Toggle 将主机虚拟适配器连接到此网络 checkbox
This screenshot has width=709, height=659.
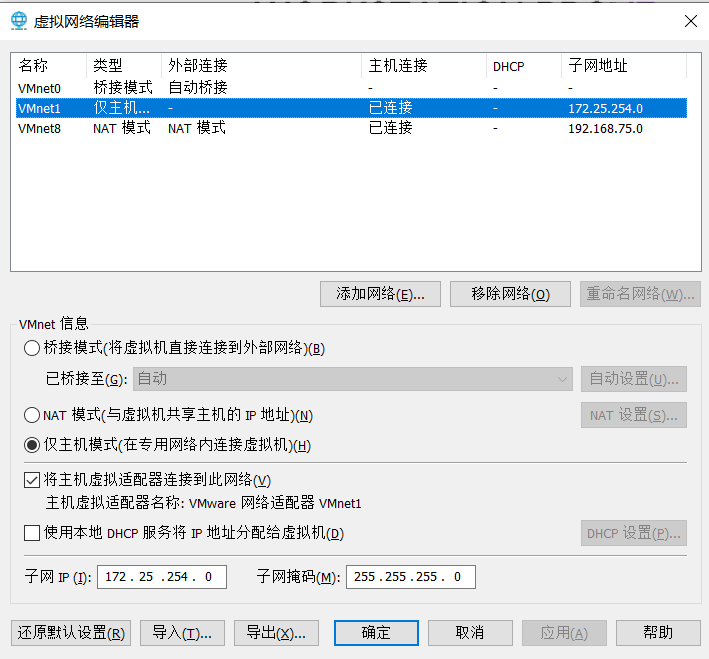tap(32, 480)
